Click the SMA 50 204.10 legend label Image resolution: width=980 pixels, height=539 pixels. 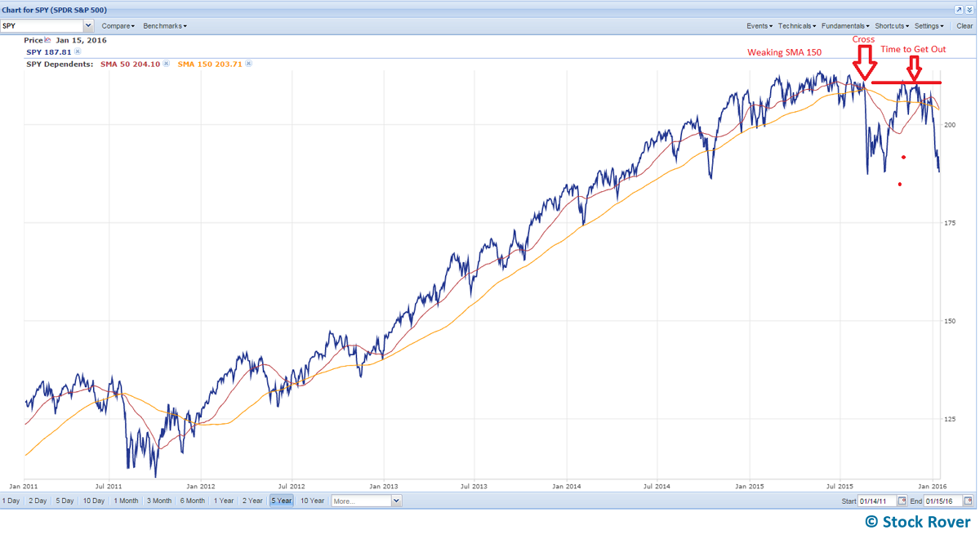(x=129, y=63)
